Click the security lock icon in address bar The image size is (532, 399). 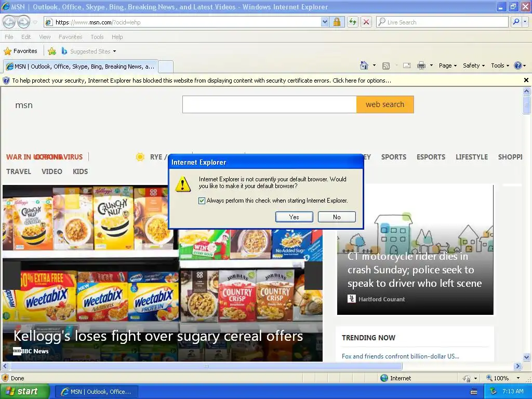[x=337, y=22]
